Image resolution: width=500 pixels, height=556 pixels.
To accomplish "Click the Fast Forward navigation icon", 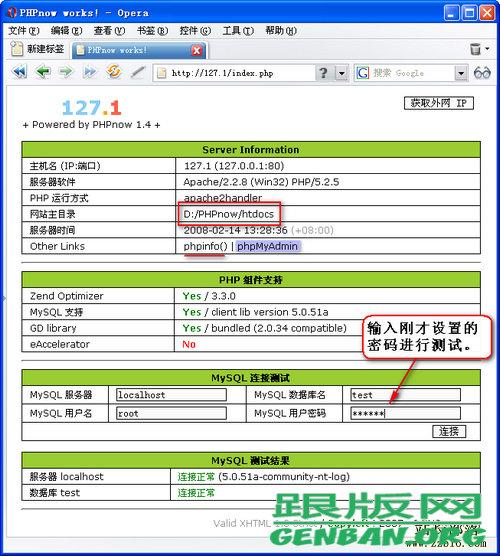I will [x=90, y=72].
